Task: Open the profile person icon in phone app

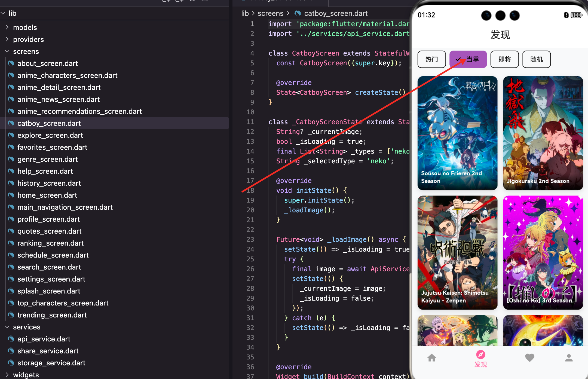Action: click(x=569, y=358)
